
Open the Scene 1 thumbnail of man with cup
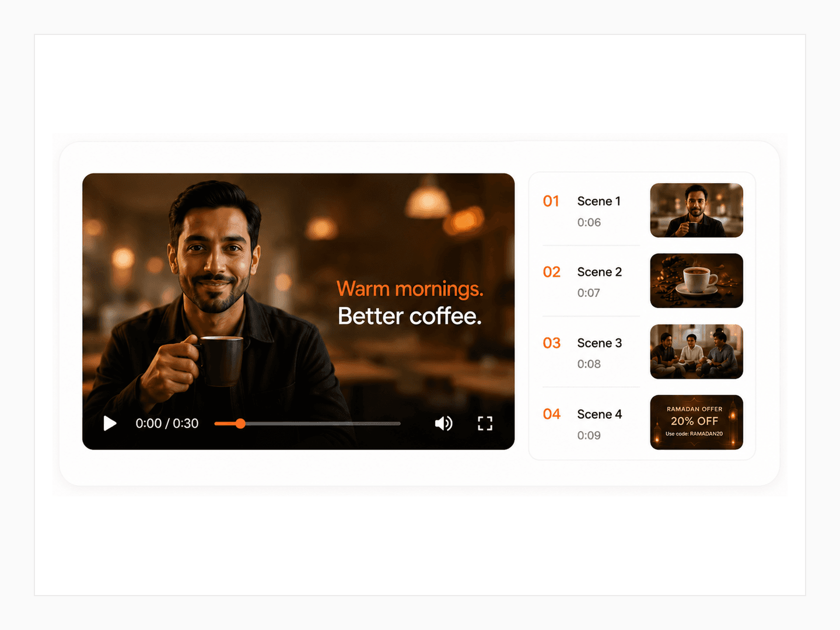696,210
